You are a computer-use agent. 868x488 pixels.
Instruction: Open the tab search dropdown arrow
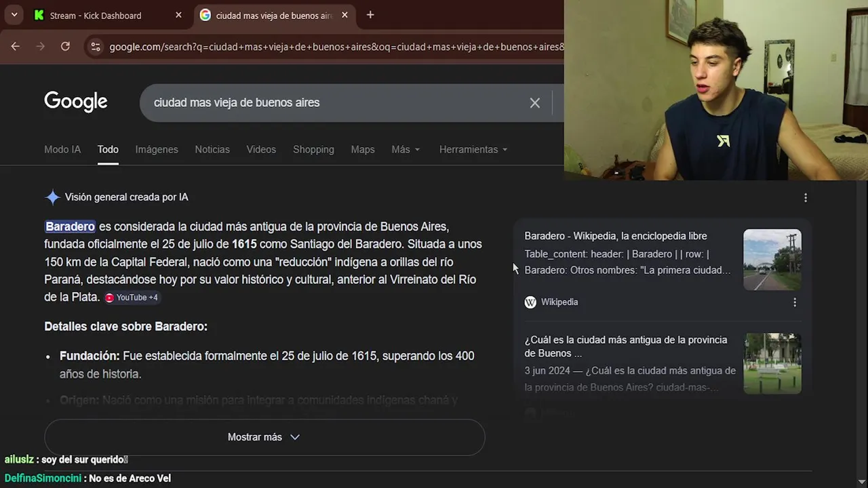(x=14, y=15)
